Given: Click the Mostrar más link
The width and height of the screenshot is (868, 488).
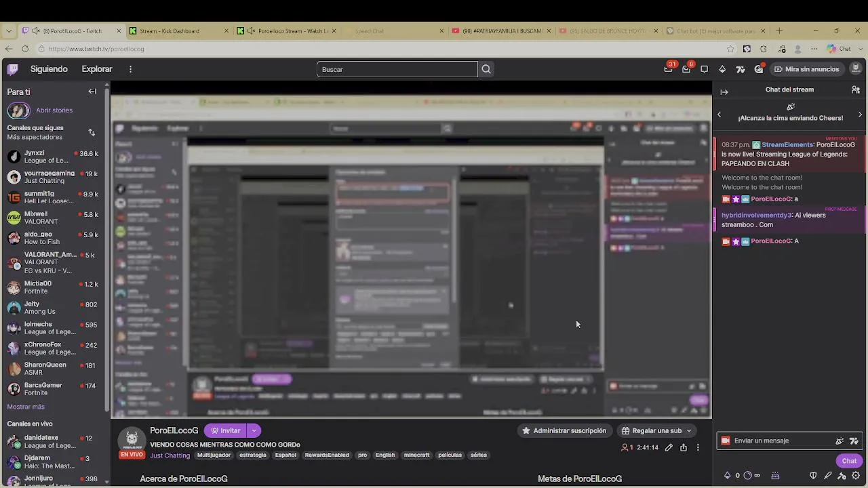Looking at the screenshot, I should click(26, 407).
